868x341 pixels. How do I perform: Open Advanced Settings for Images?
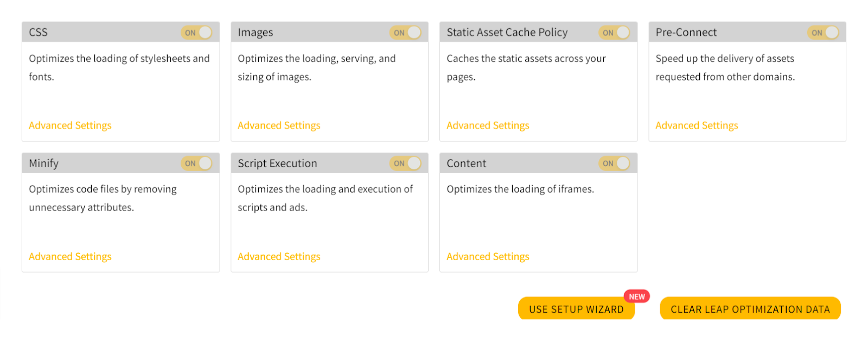(x=279, y=125)
